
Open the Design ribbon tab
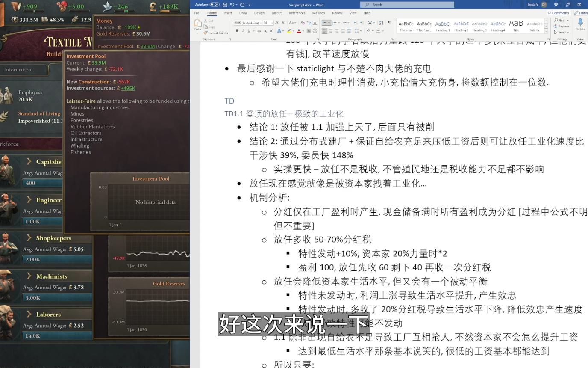point(259,13)
